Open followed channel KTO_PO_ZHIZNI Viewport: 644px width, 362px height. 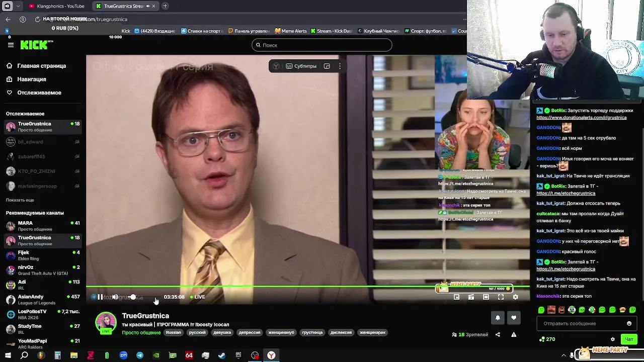point(43,171)
